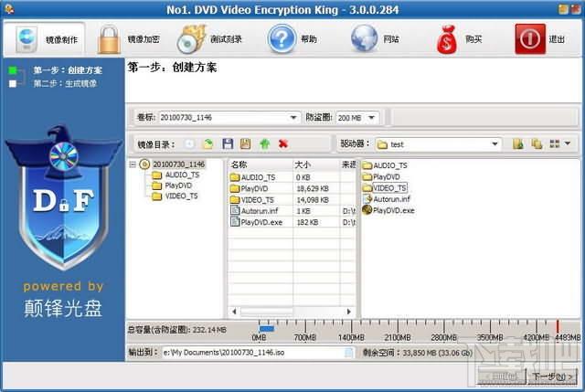Open the 卷标 volume label dropdown
The width and height of the screenshot is (585, 392).
click(293, 118)
